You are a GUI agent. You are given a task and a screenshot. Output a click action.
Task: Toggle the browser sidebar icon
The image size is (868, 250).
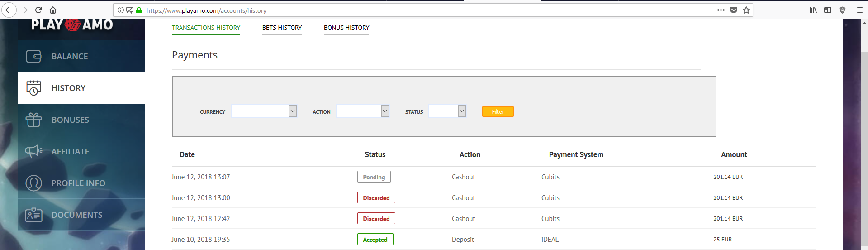(828, 10)
